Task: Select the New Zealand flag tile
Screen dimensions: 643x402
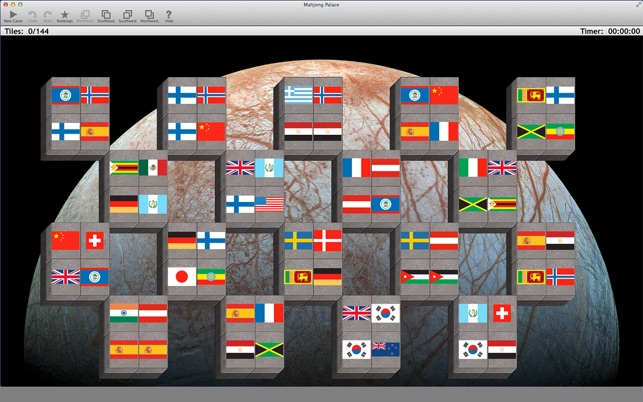Action: [x=386, y=349]
